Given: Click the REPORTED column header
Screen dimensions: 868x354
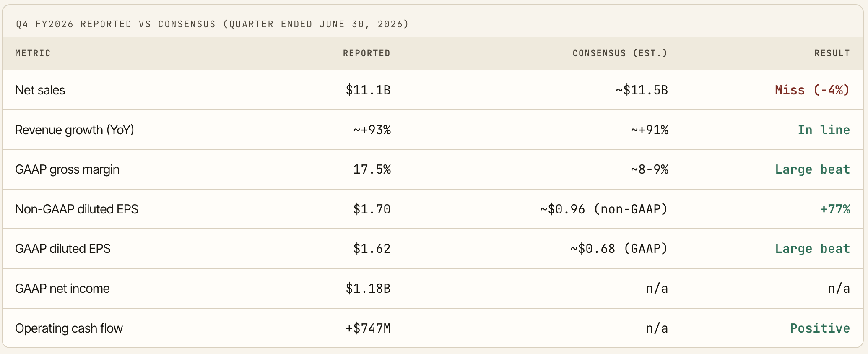Looking at the screenshot, I should [x=366, y=53].
